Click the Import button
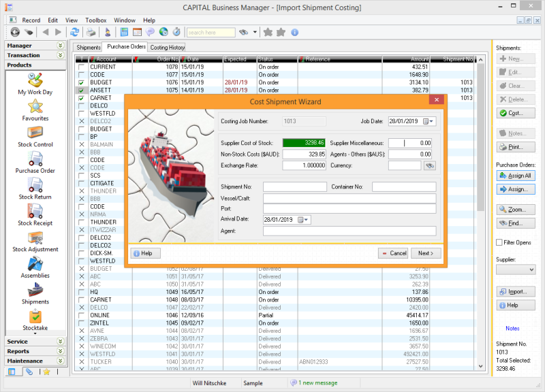Image resolution: width=545 pixels, height=392 pixels. coord(516,292)
